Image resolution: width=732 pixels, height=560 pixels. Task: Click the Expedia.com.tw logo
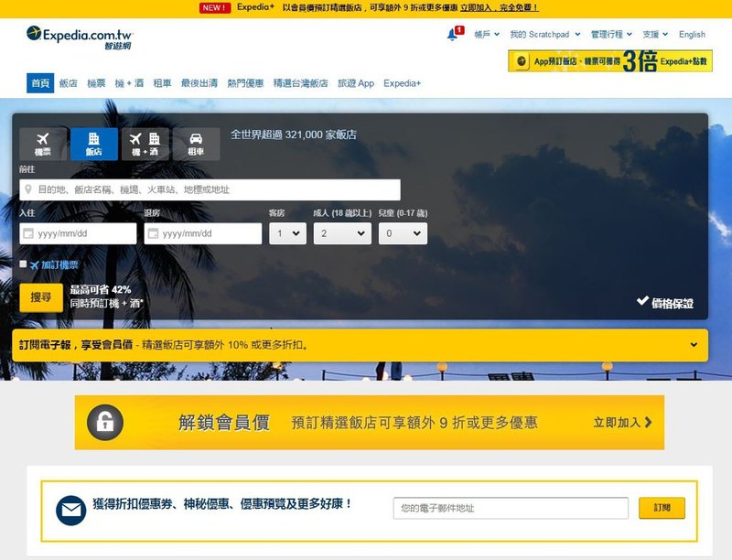click(80, 38)
